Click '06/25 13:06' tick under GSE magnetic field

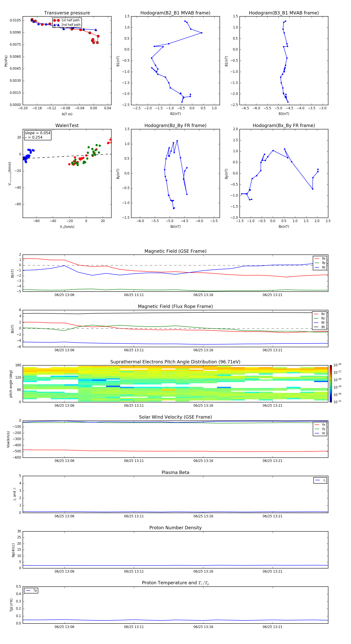(x=65, y=295)
